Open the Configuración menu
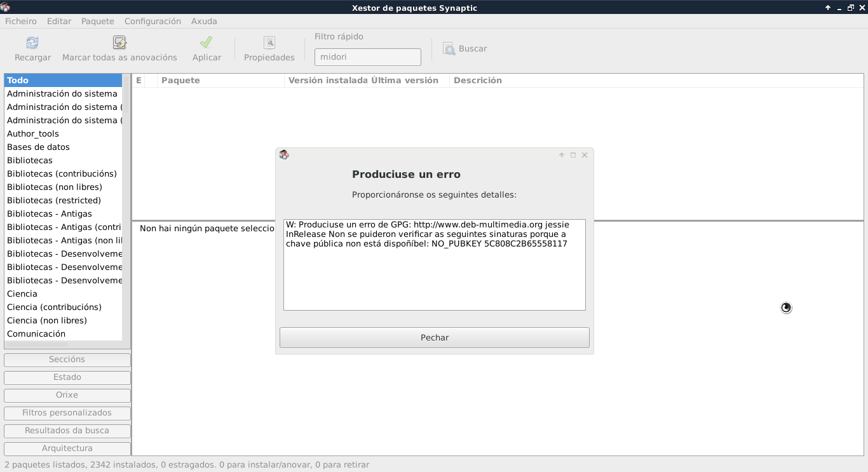 [x=153, y=21]
